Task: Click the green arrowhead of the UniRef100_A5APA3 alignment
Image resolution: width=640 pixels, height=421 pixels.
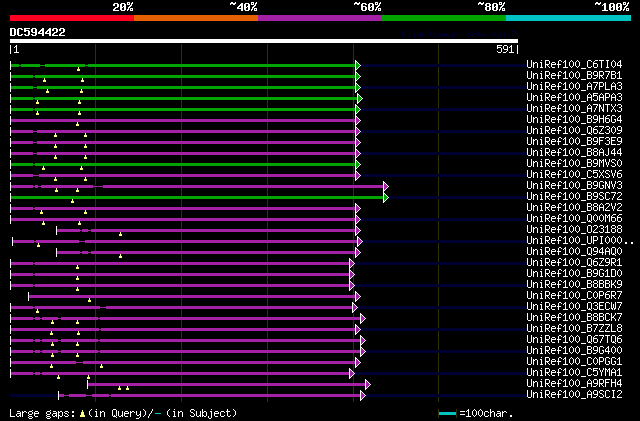Action: pos(360,98)
